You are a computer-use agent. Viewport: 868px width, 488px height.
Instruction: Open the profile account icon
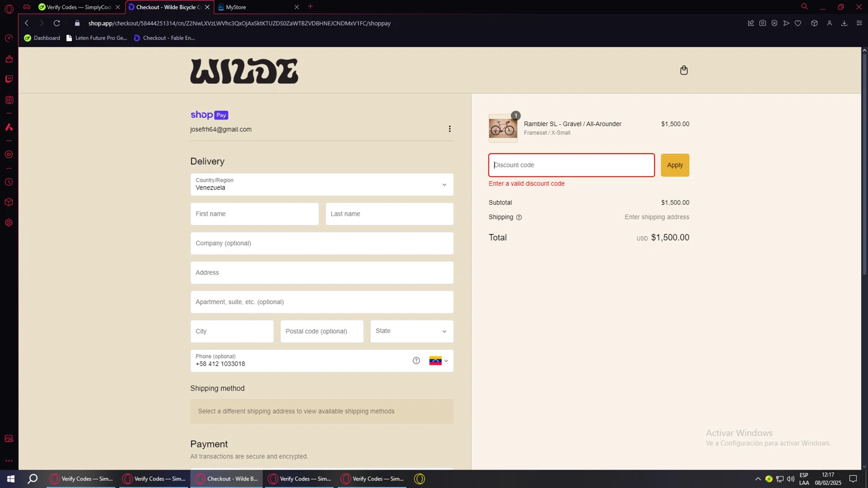coord(829,23)
